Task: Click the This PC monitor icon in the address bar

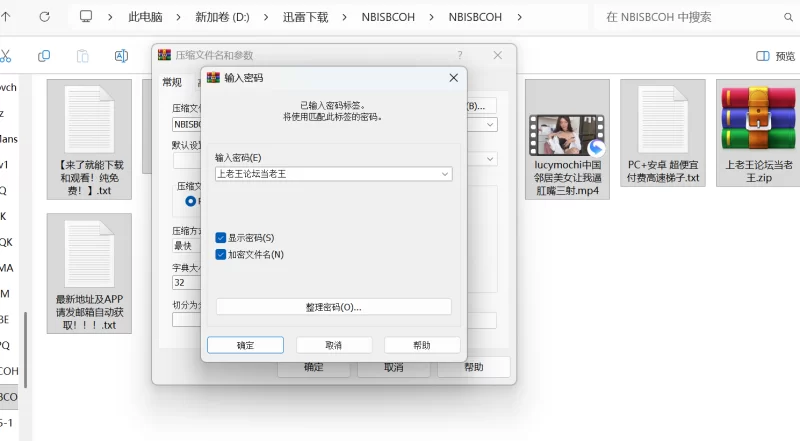Action: [86, 17]
